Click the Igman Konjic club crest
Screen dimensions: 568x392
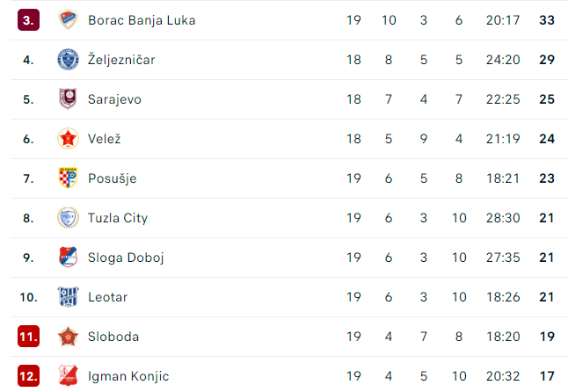pos(68,375)
